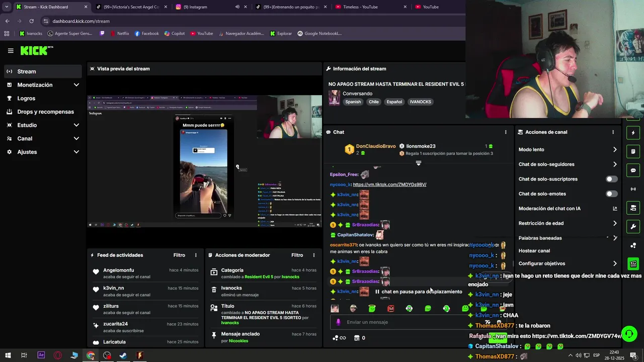Switch to the Timeless - YouTube browser tab
The image size is (644, 362).
pos(370,7)
